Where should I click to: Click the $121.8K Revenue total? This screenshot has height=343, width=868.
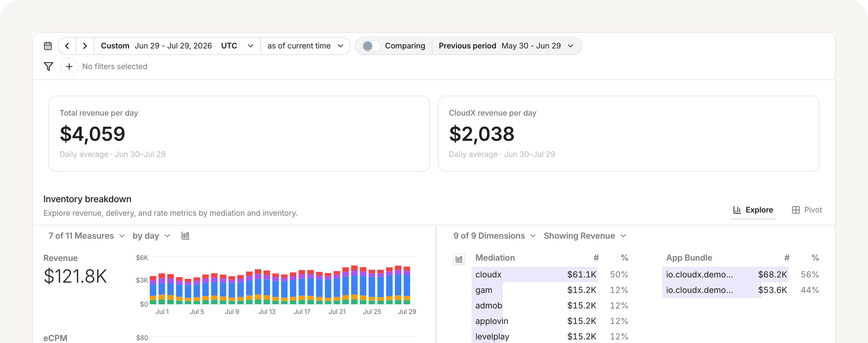pos(75,276)
